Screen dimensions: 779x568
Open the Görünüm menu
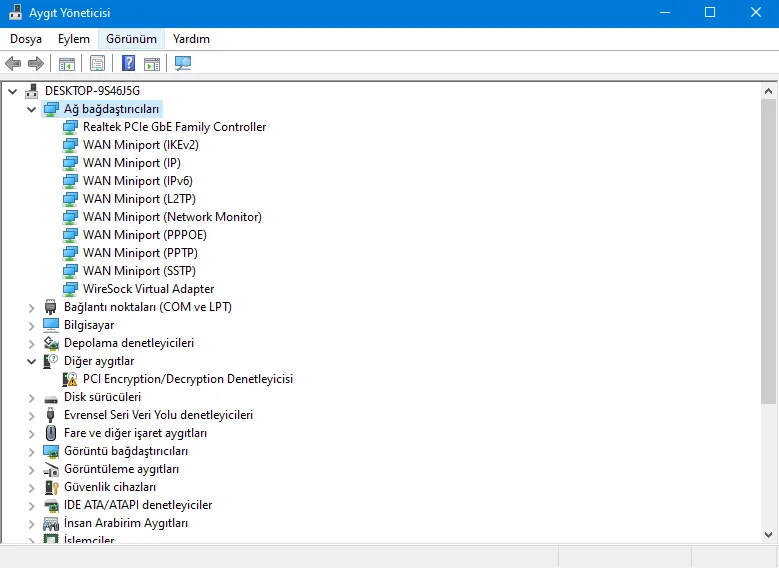point(131,39)
